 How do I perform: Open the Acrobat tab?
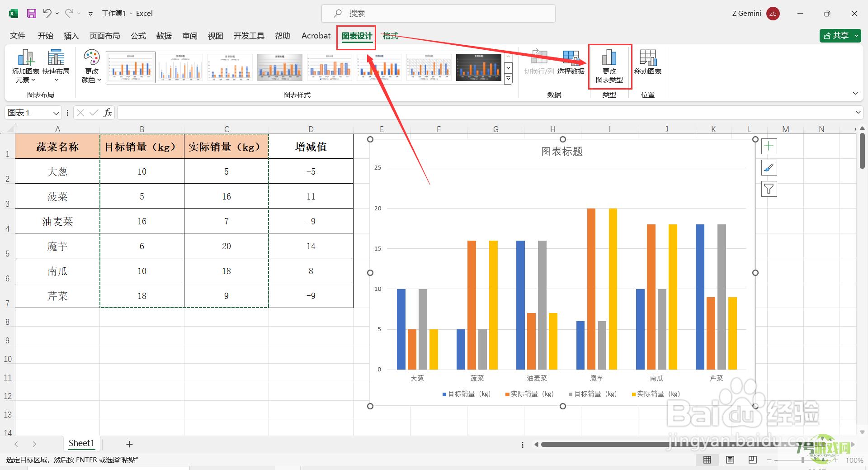point(316,36)
